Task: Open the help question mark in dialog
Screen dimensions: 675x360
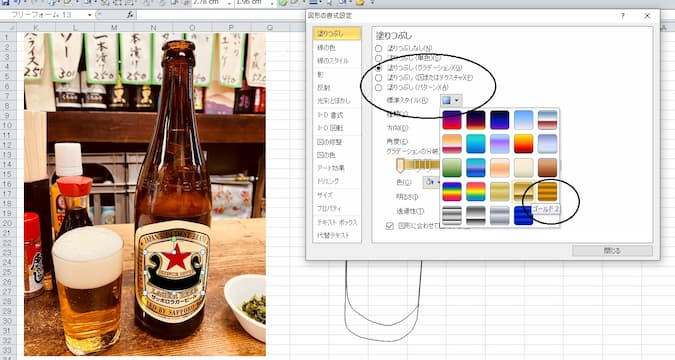Action: (622, 16)
